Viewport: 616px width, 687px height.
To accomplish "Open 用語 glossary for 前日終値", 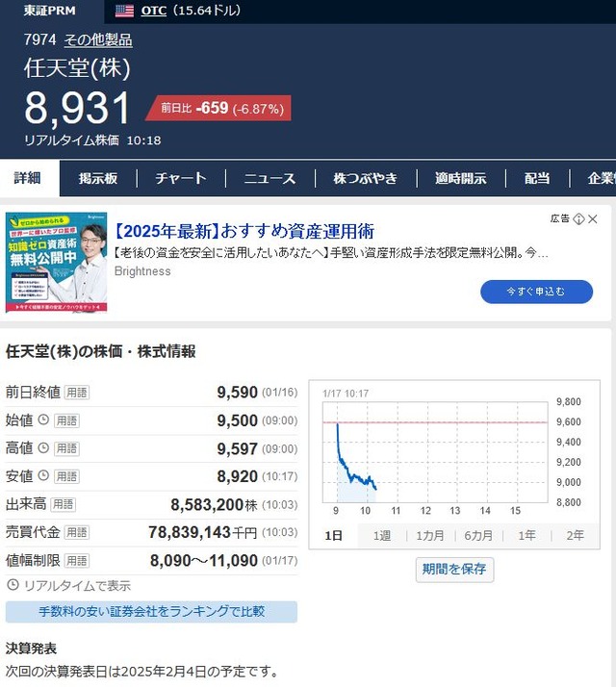I will point(77,393).
